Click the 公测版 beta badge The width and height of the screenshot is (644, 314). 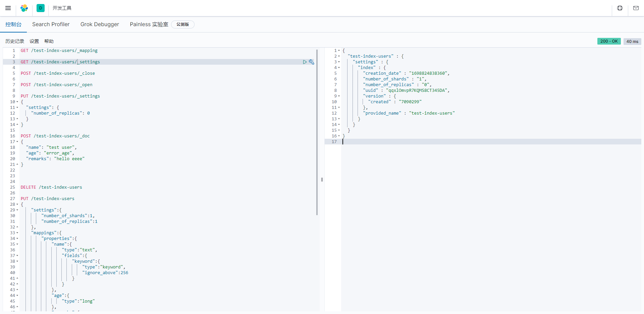[183, 24]
